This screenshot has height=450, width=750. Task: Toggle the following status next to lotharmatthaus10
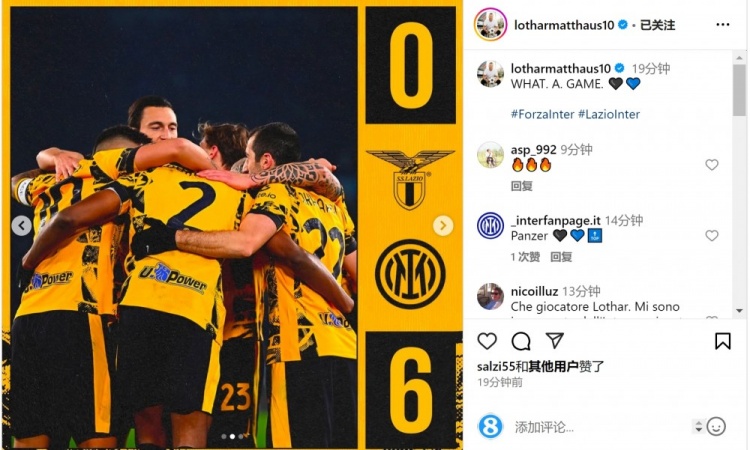coord(657,25)
